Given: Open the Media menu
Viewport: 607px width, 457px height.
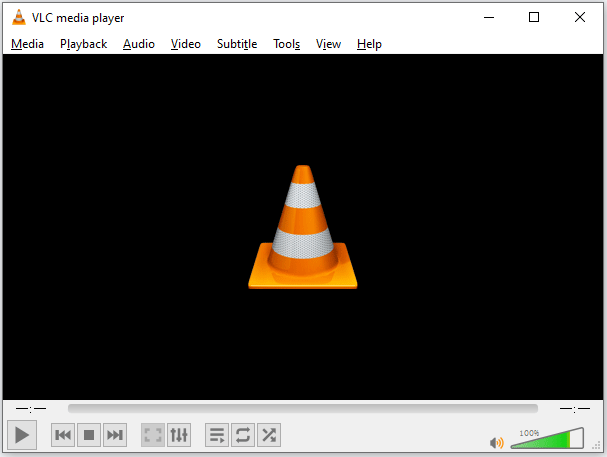Looking at the screenshot, I should click(x=27, y=44).
